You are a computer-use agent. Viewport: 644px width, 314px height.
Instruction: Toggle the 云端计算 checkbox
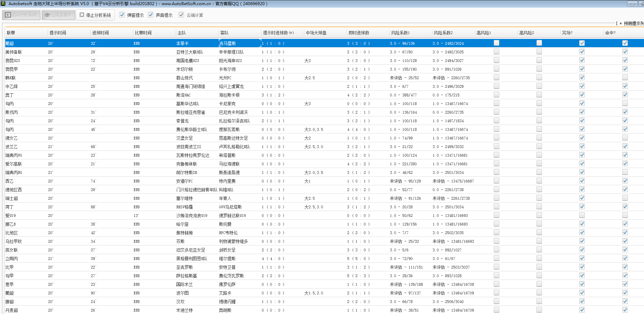coord(181,15)
